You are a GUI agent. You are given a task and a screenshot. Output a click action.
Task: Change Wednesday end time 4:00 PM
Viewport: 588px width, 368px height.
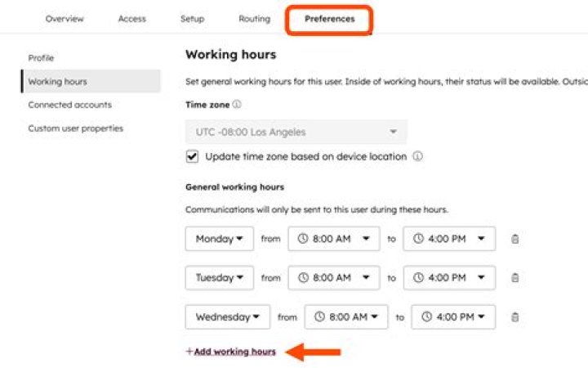[x=453, y=317]
